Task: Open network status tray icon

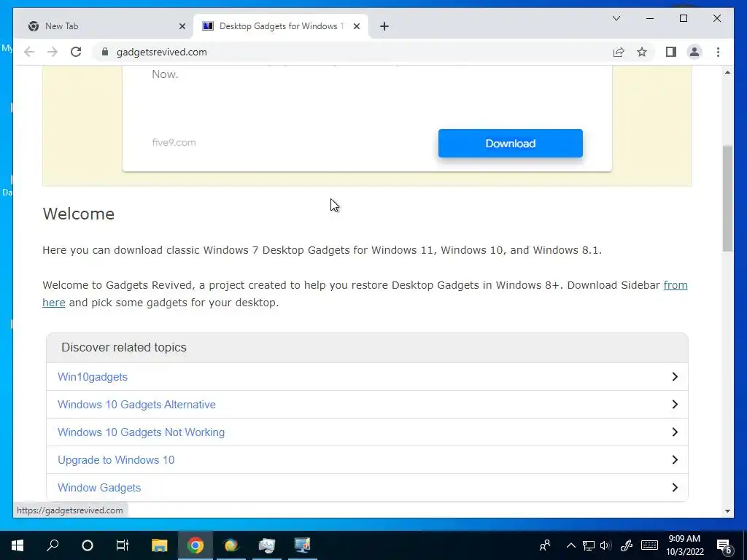Action: (x=589, y=545)
